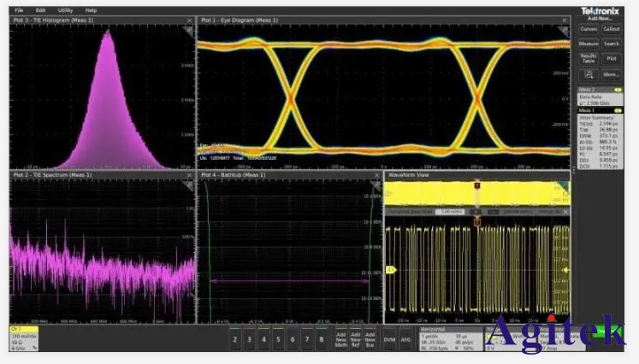Click the Cursors button
Screen dimensions: 639x364
pos(589,28)
